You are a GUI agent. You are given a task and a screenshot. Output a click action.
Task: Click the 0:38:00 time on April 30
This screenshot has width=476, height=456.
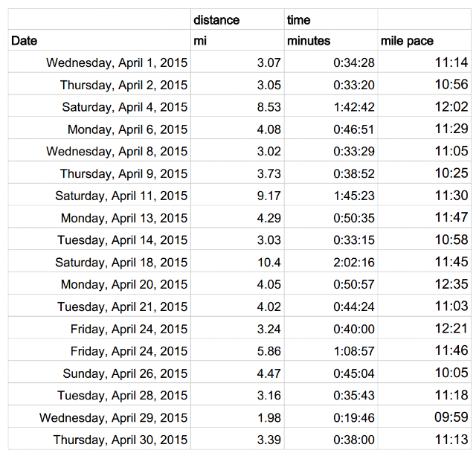coord(331,439)
